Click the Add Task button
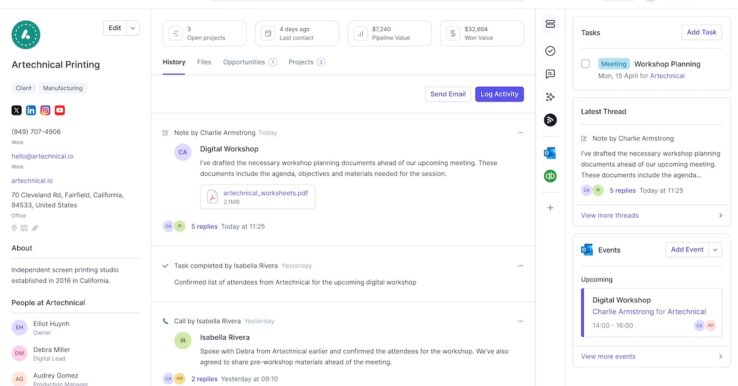The image size is (738, 386). pos(701,32)
